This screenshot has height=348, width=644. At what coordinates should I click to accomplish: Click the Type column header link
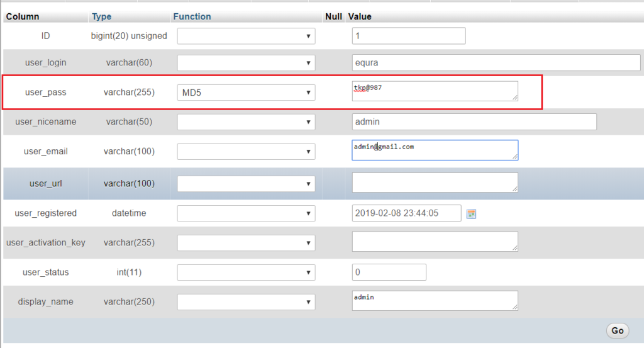tap(101, 16)
